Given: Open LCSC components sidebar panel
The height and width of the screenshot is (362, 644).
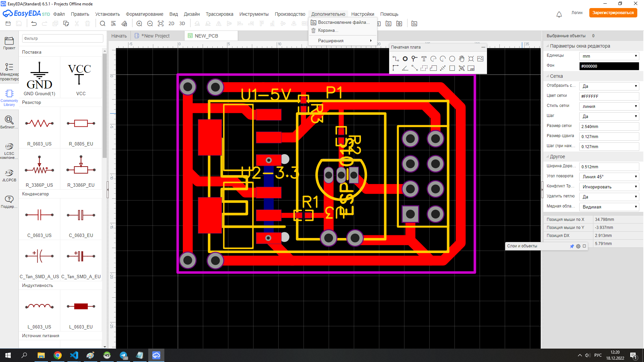Looking at the screenshot, I should (9, 151).
